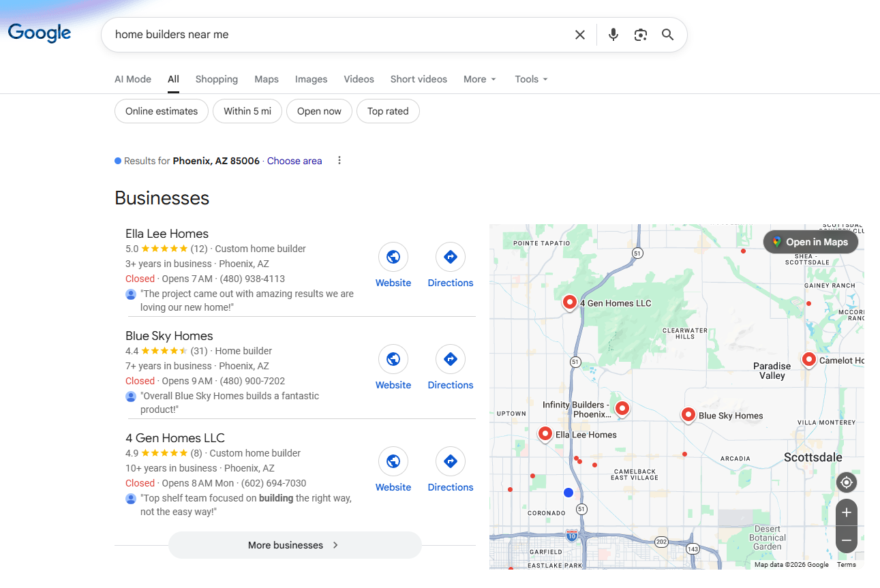Open Google Lens image search
880x588 pixels.
pos(640,35)
